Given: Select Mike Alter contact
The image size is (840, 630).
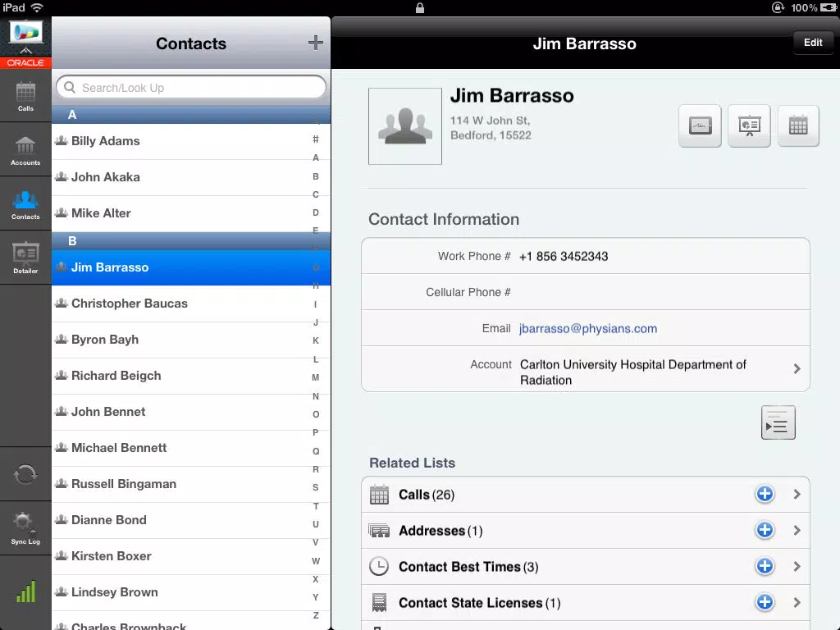Looking at the screenshot, I should [x=191, y=213].
